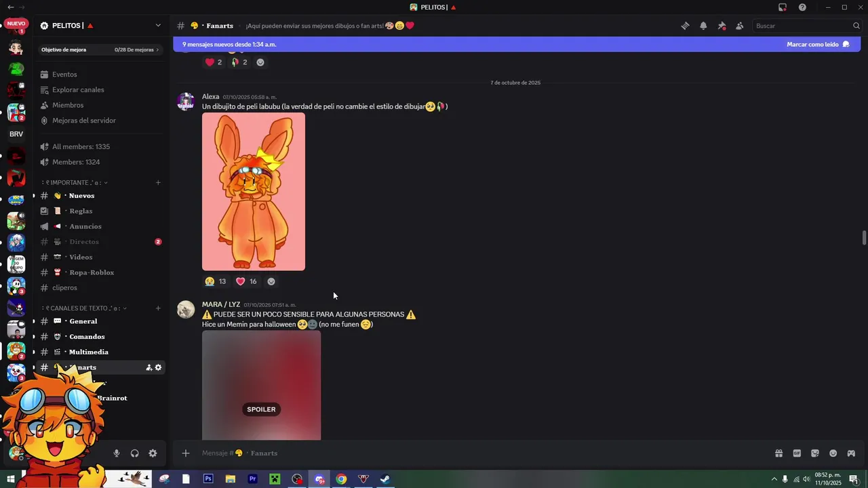Toggle the headphones deafen button
This screenshot has height=488, width=868.
point(134,453)
